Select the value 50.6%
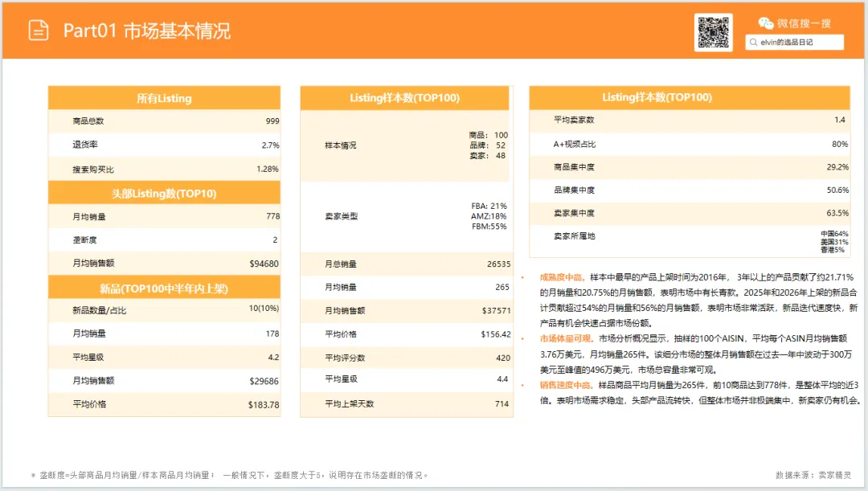Screen dimensions: 868x491 (837, 190)
